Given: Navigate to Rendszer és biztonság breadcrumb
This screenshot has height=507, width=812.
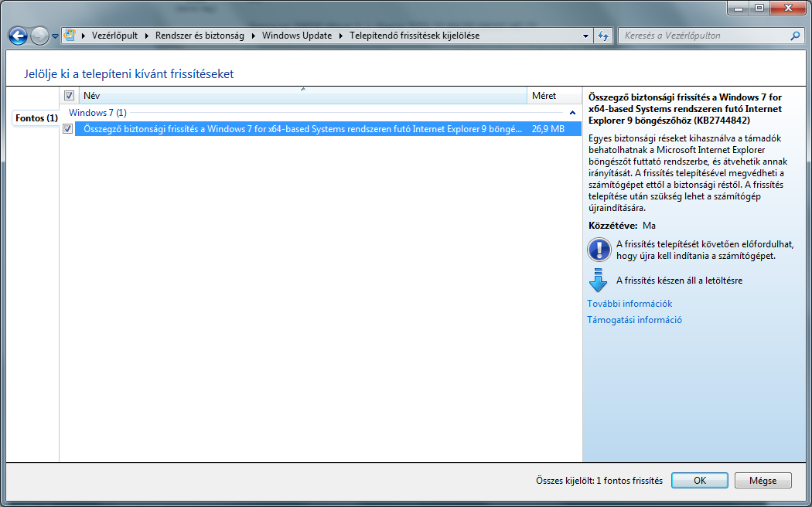Looking at the screenshot, I should [200, 36].
